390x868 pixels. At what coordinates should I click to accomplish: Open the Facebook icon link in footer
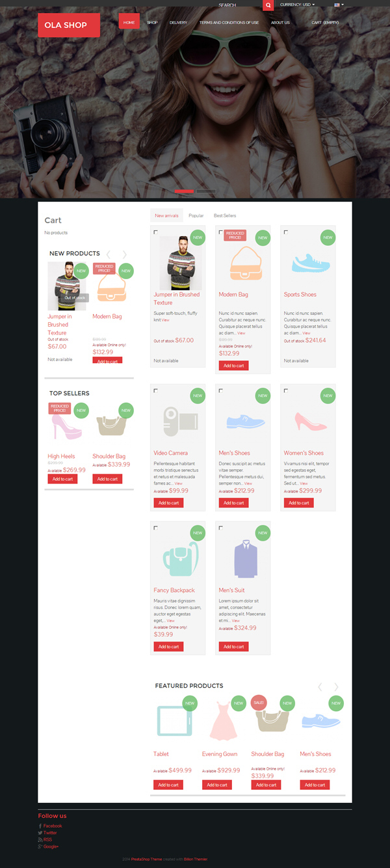coord(40,826)
